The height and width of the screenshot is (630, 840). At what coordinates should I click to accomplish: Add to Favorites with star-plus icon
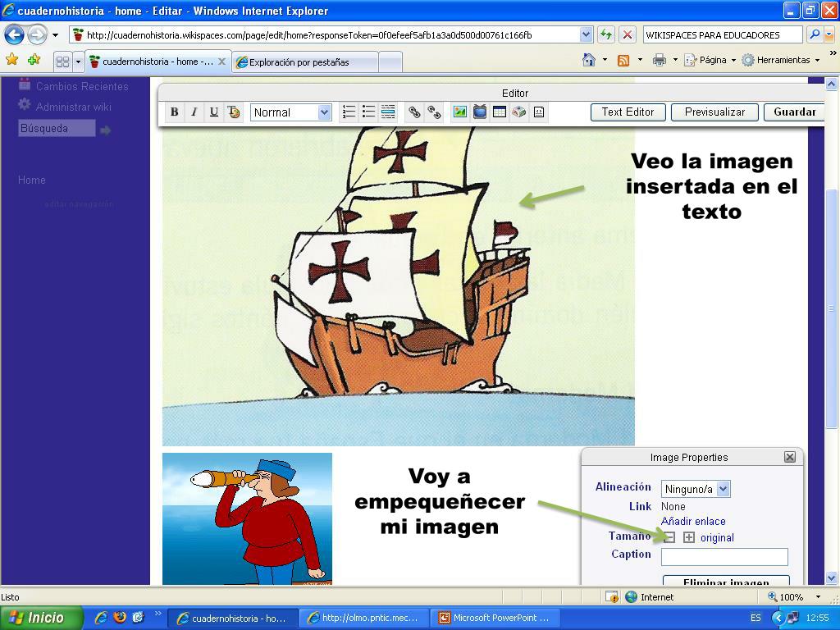click(x=34, y=60)
